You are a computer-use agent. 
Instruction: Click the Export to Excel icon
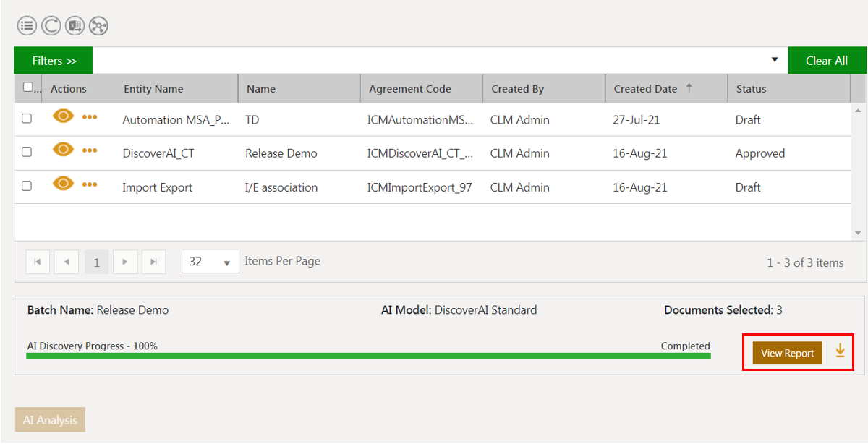(75, 26)
